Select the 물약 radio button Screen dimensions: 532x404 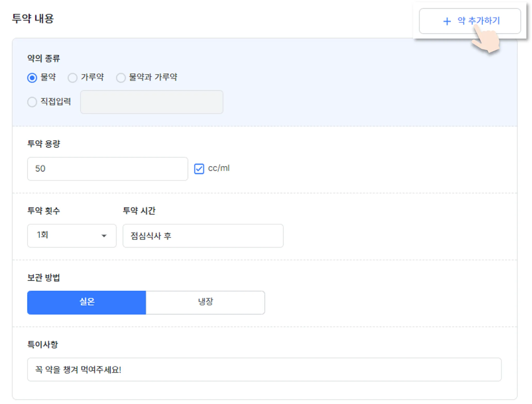pyautogui.click(x=32, y=78)
